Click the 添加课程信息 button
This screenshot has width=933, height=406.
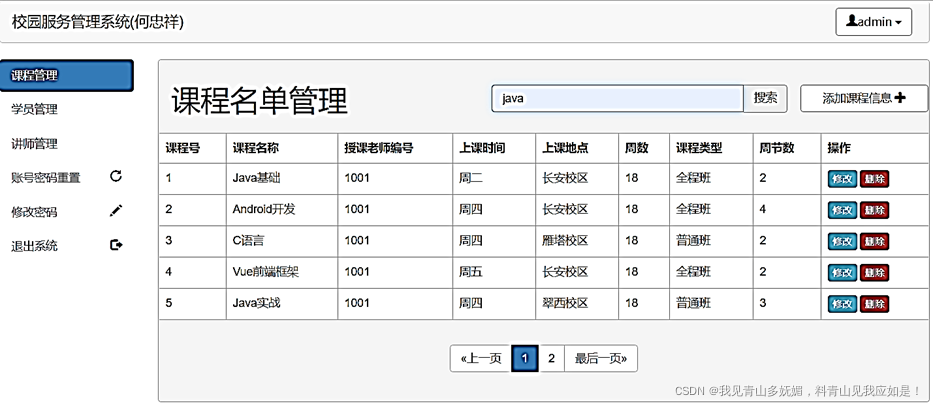coord(864,98)
